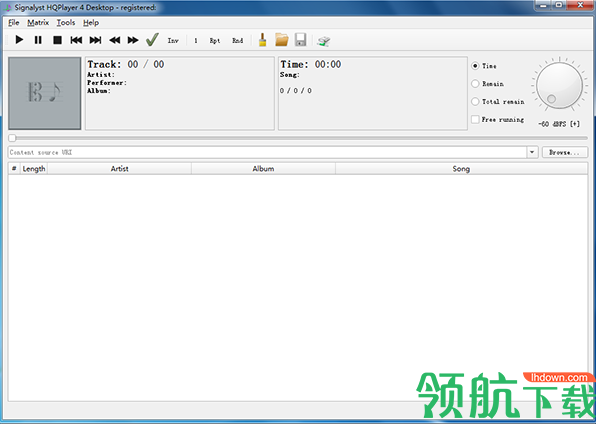Sort by the Artist column header

(119, 168)
